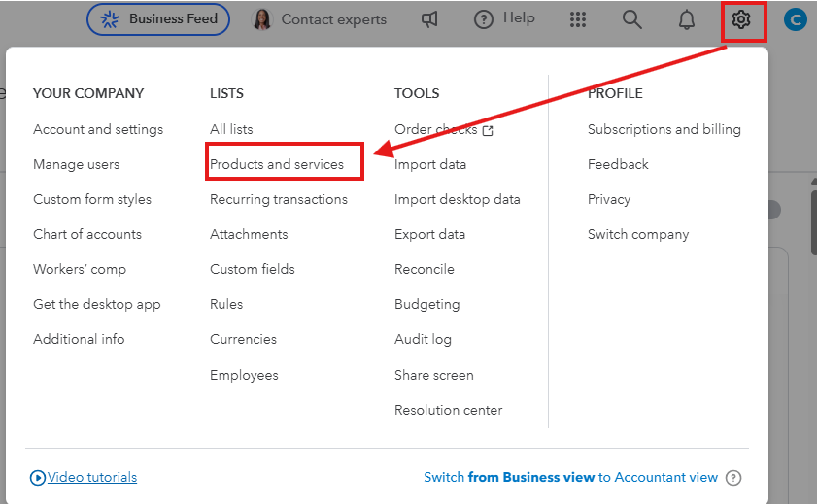Click the profile avatar icon

point(795,19)
